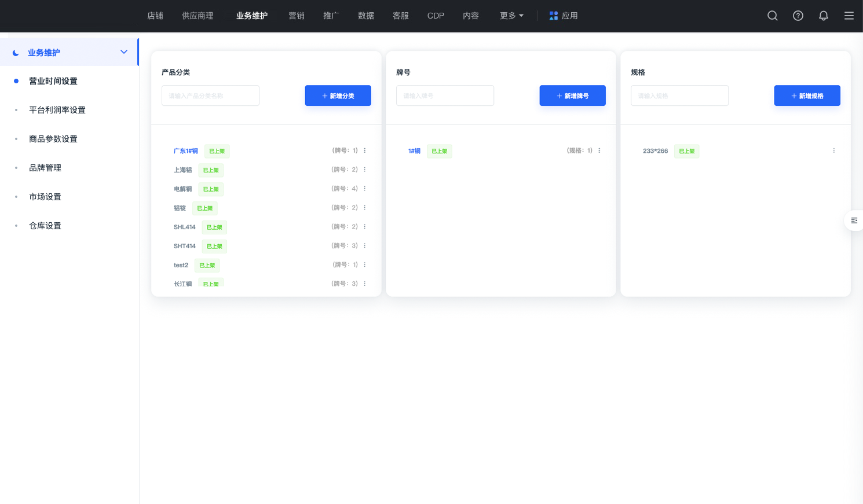This screenshot has width=863, height=504.
Task: Collapse the 业务维护 sidebar section
Action: 123,52
